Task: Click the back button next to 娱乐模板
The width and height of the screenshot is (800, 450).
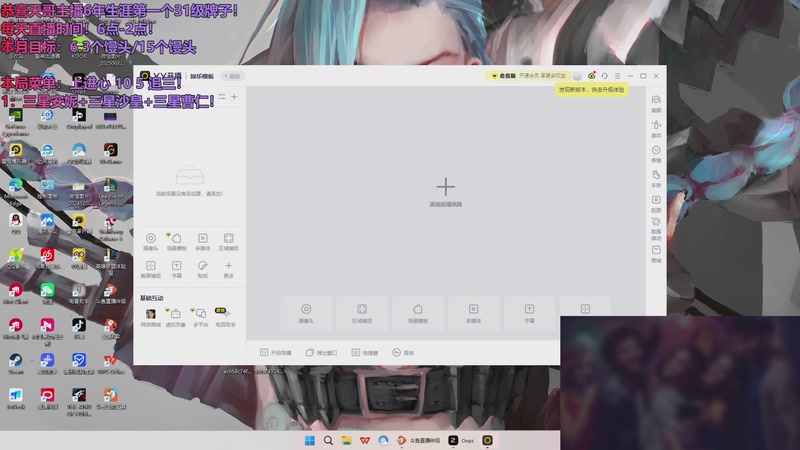Action: [232, 76]
